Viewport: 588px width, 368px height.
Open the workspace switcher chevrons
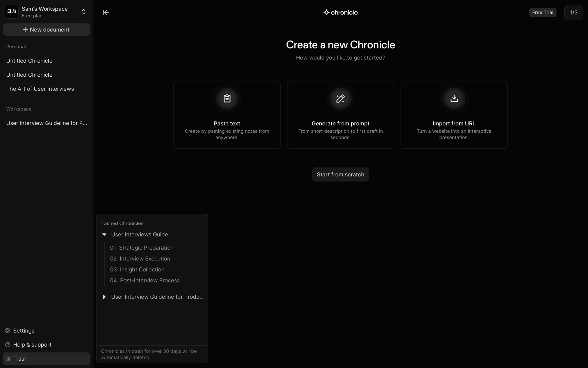[x=84, y=12]
